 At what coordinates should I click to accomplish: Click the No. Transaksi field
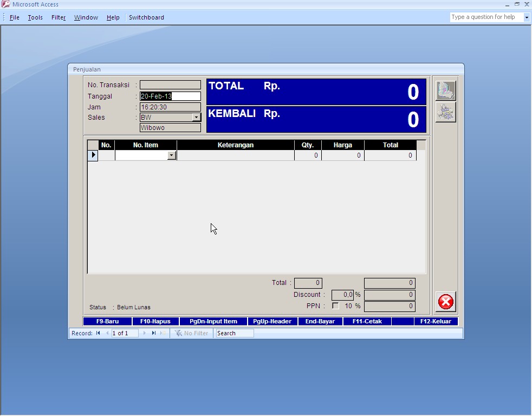tap(170, 85)
